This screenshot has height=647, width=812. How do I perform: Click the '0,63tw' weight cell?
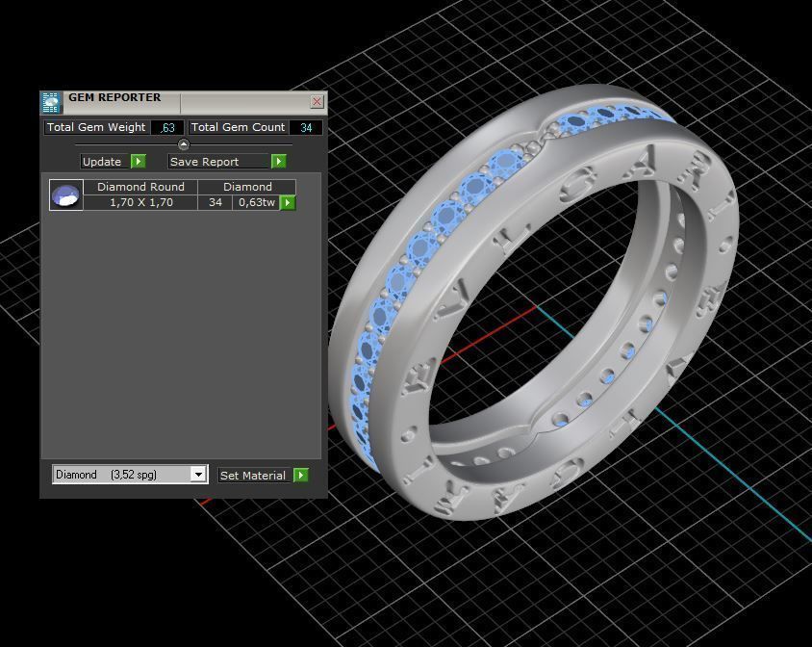tap(256, 203)
